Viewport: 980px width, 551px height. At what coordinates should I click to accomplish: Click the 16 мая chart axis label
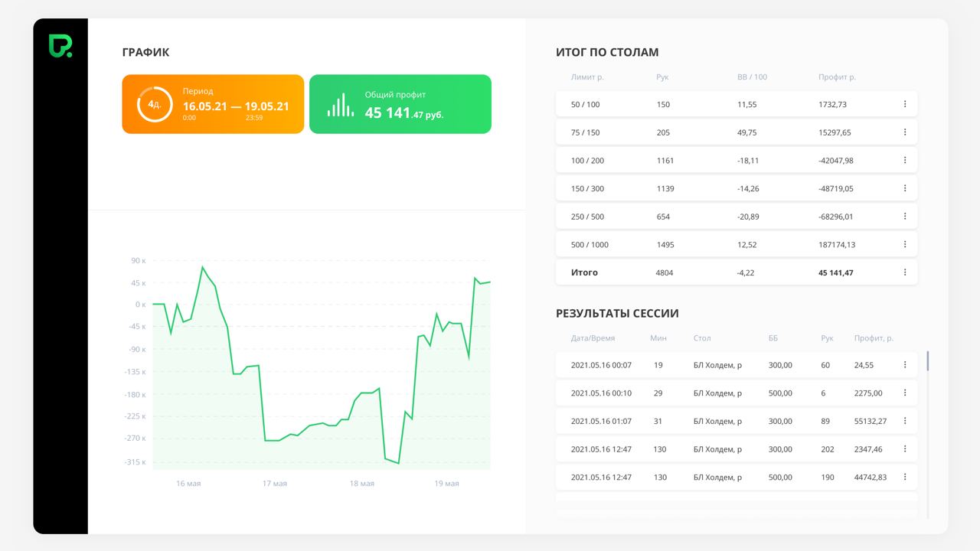[188, 484]
